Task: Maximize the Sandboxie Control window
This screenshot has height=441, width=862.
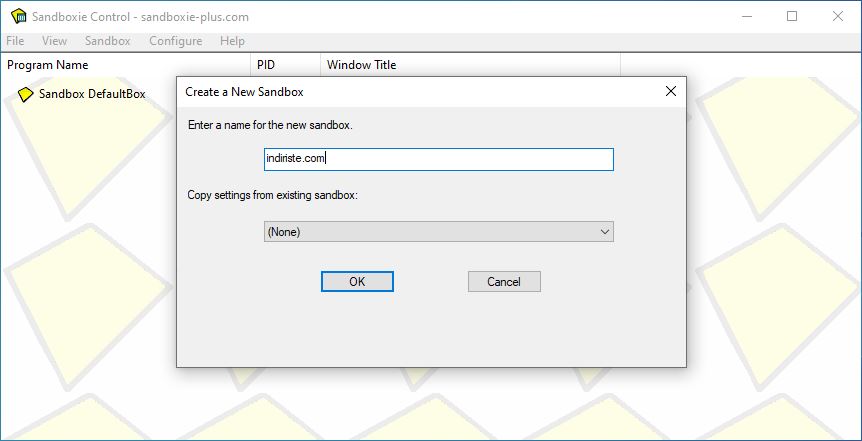Action: (792, 16)
